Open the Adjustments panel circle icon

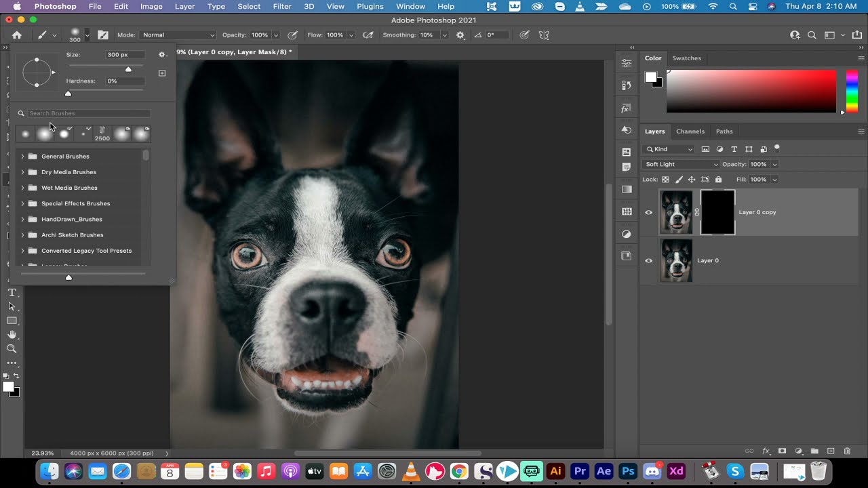627,234
